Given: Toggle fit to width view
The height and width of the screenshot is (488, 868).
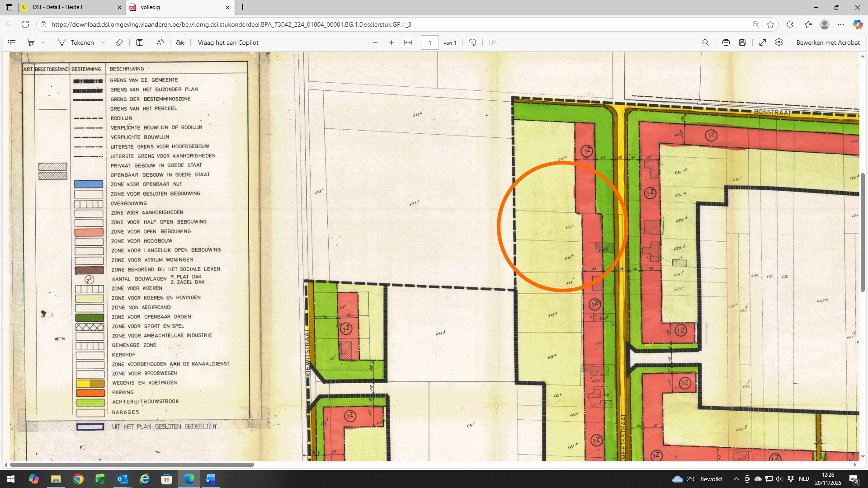Looking at the screenshot, I should pos(408,42).
